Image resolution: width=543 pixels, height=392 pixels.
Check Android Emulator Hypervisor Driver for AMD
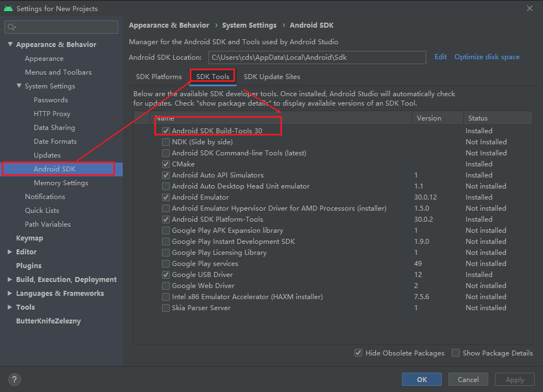pyautogui.click(x=166, y=208)
